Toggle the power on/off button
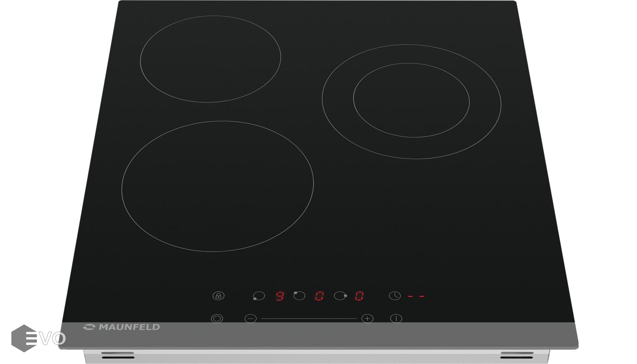 tap(396, 319)
